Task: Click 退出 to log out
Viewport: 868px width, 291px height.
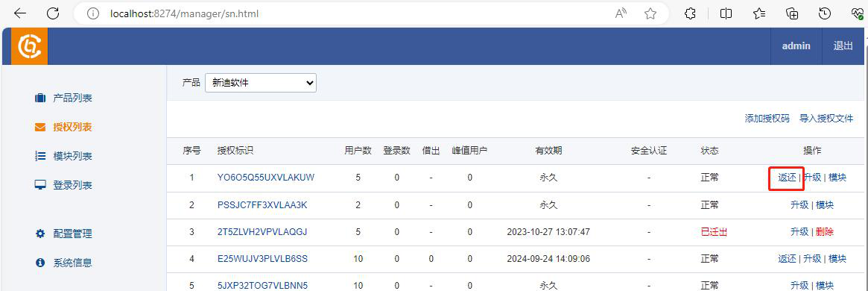Action: pyautogui.click(x=843, y=46)
